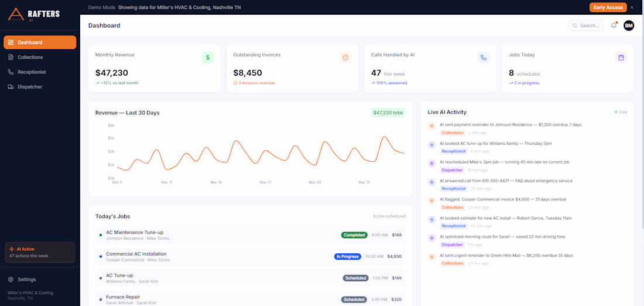The image size is (644, 306).
Task: Click the Green Hills Mall urgent reminder text
Action: [x=506, y=256]
